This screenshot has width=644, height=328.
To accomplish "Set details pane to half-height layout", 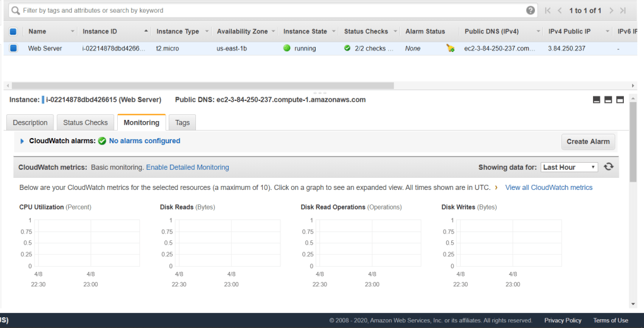I will coord(608,100).
